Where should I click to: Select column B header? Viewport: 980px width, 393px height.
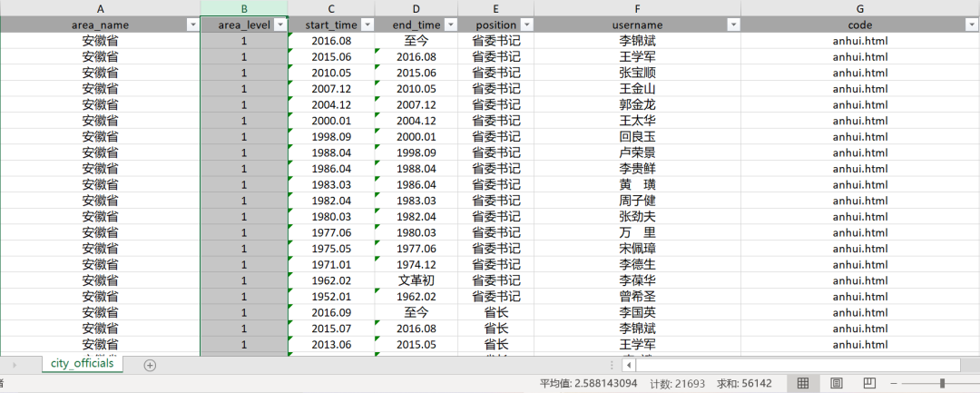pyautogui.click(x=244, y=8)
